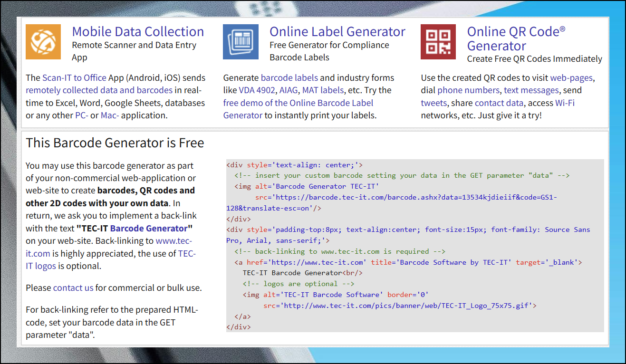The width and height of the screenshot is (626, 364).
Task: Follow the contact data link
Action: point(500,103)
